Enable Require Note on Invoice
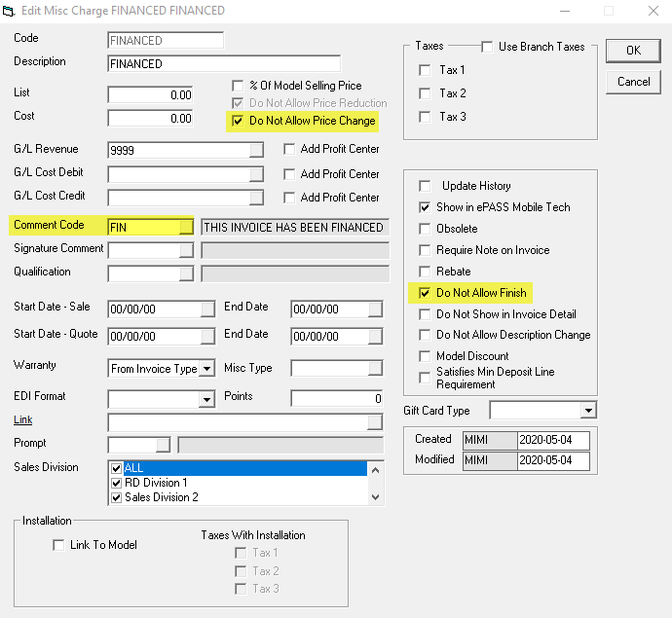 coord(425,250)
